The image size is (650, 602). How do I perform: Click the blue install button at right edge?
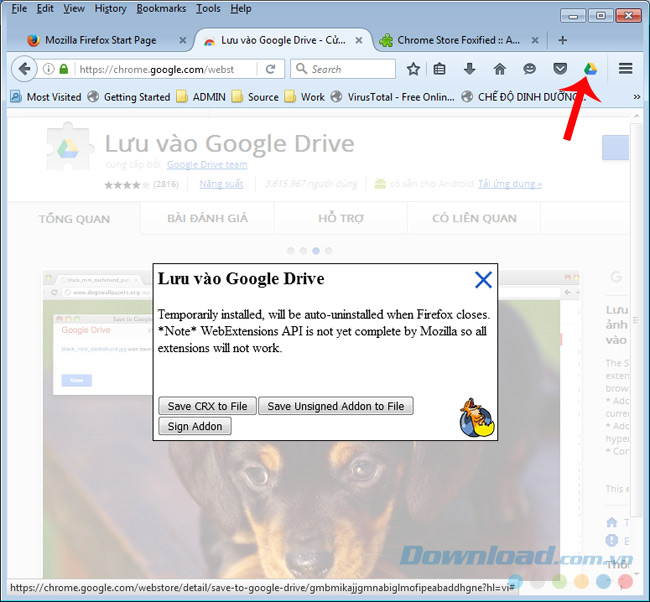616,148
